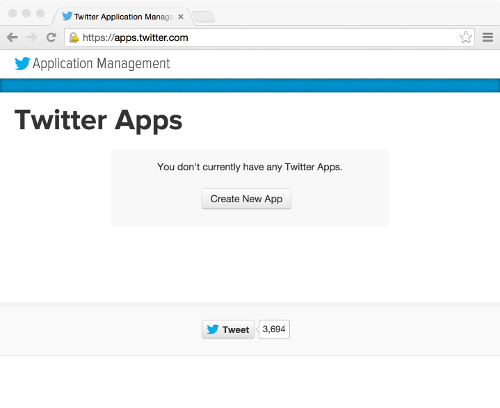Click the Application Management header link

[x=101, y=63]
